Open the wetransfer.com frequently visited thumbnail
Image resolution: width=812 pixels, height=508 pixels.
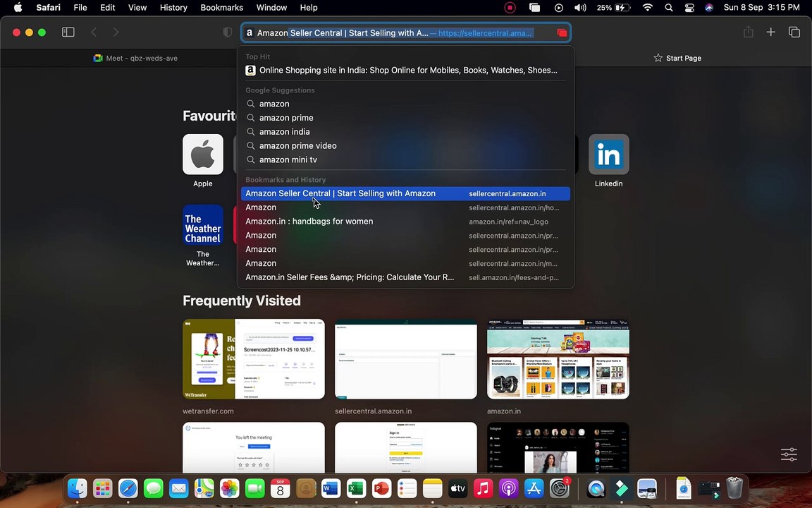[254, 358]
